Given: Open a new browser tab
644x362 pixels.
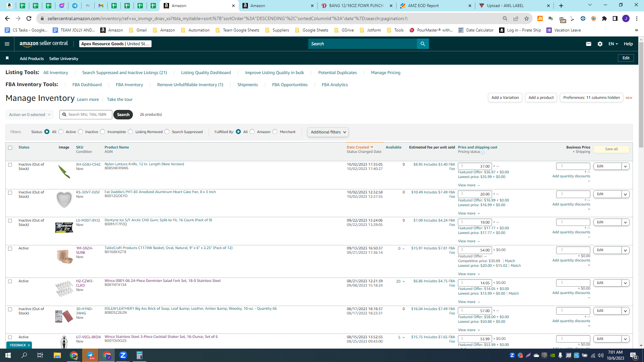Looking at the screenshot, I should [561, 6].
